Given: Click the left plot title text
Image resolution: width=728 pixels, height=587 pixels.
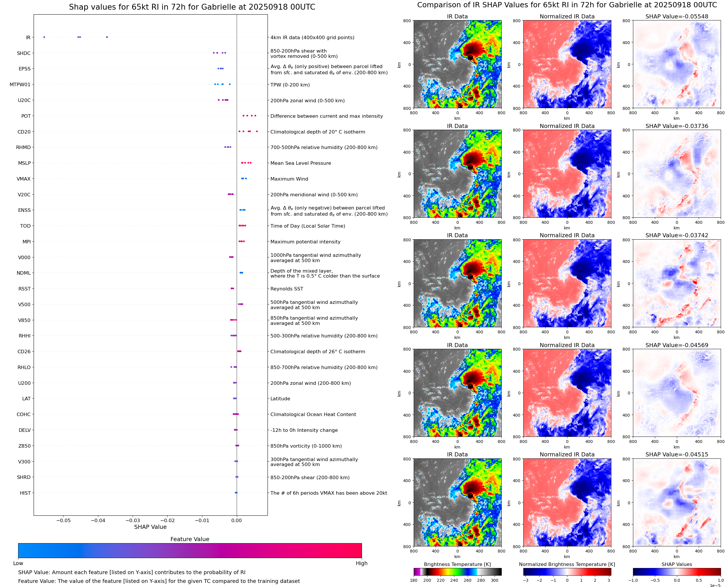Looking at the screenshot, I should tap(192, 7).
